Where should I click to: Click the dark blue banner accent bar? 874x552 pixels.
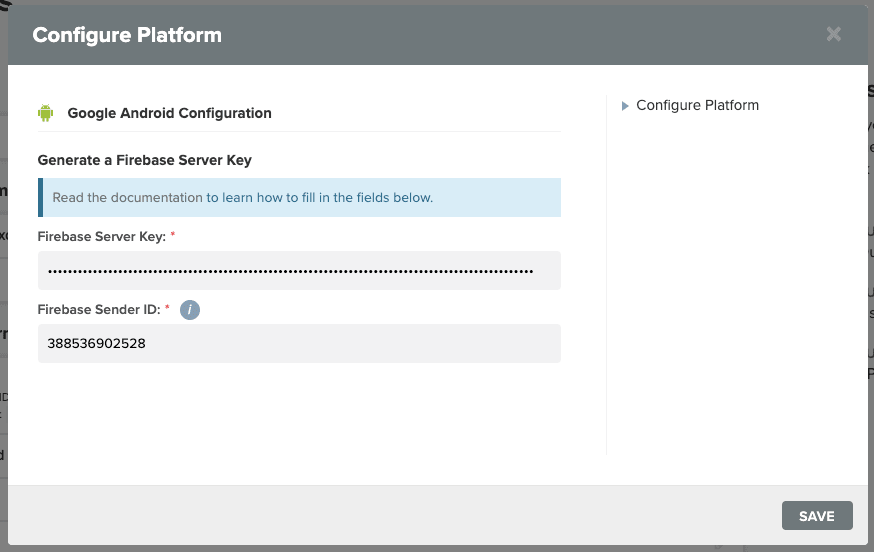pos(40,197)
